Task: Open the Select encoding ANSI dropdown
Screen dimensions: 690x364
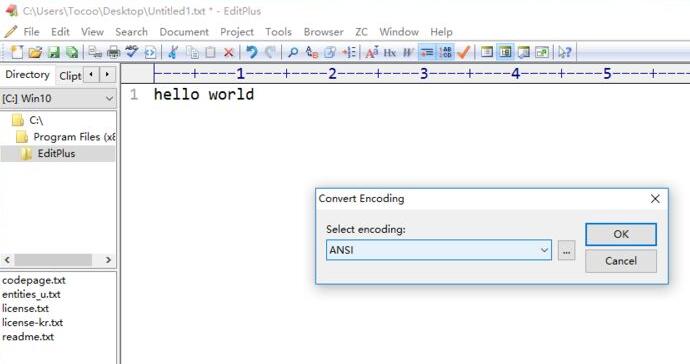Action: point(438,250)
